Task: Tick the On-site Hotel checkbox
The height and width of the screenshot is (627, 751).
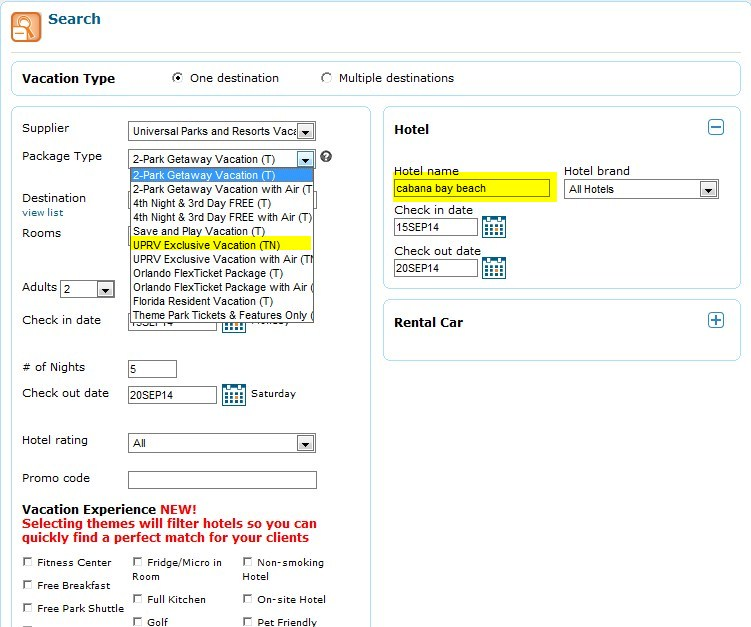Action: (x=248, y=599)
